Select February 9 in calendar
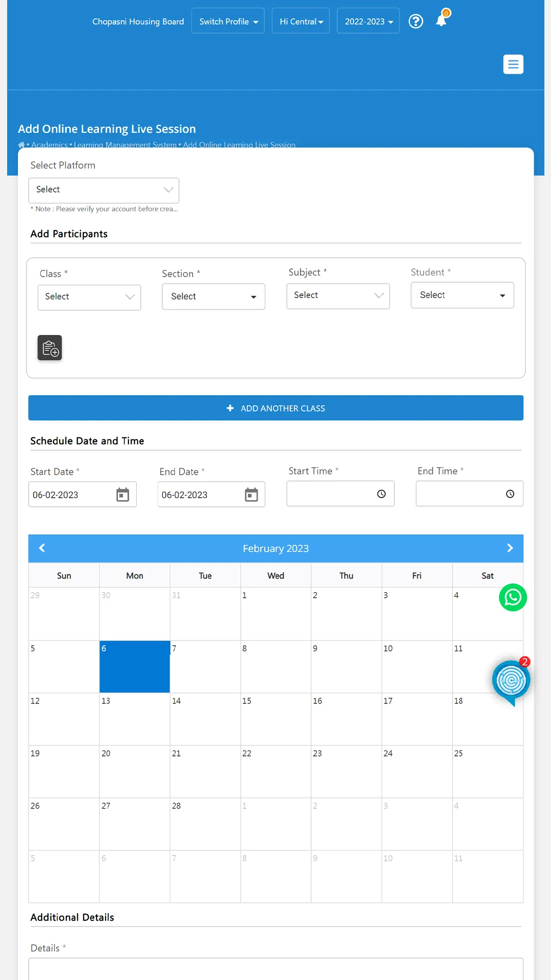 click(x=346, y=667)
